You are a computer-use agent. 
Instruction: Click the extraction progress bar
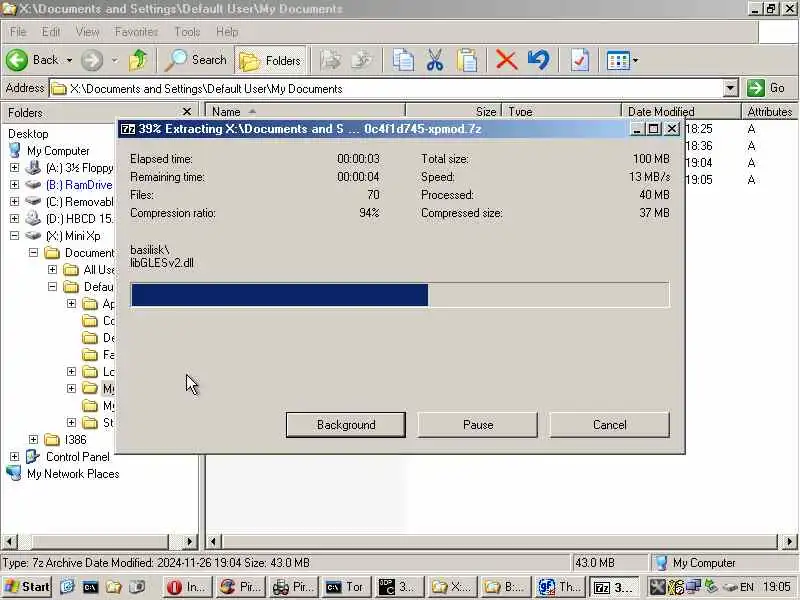(x=400, y=295)
